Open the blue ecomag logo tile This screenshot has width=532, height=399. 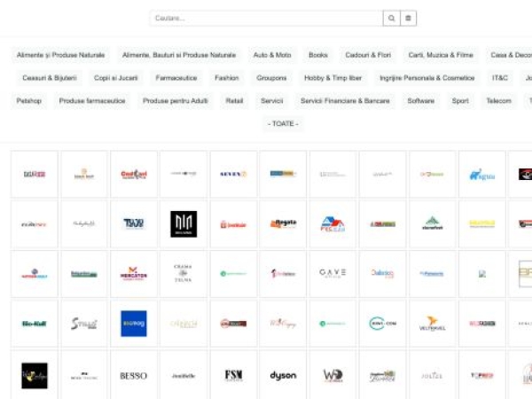coord(134,324)
